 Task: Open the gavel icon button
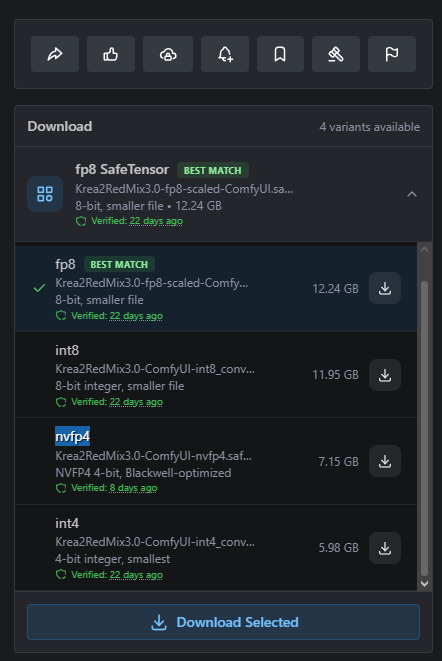pyautogui.click(x=336, y=54)
